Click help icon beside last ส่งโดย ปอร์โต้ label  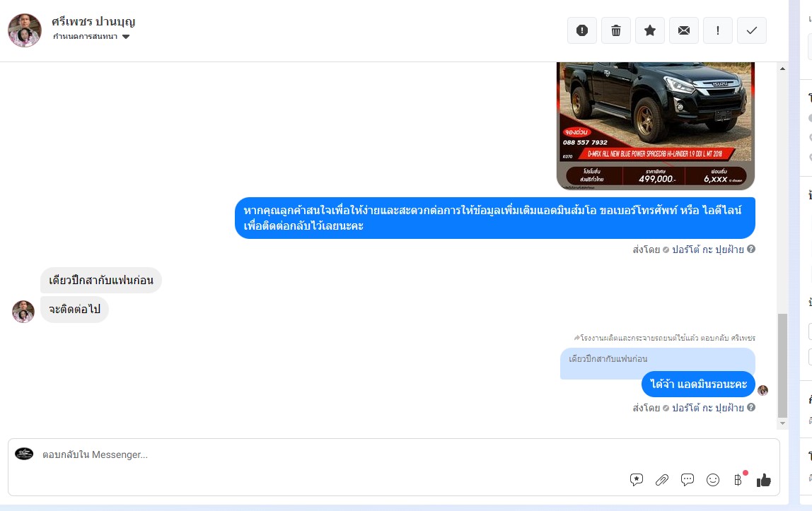tap(751, 407)
